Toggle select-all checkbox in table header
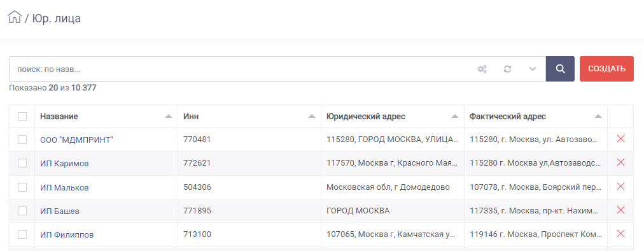The width and height of the screenshot is (644, 251). 22,117
